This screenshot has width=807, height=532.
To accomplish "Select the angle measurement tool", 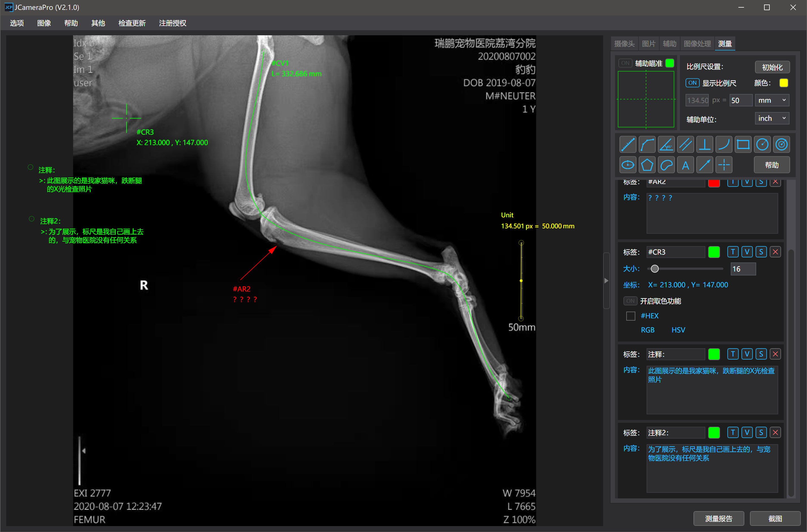I will pos(666,145).
